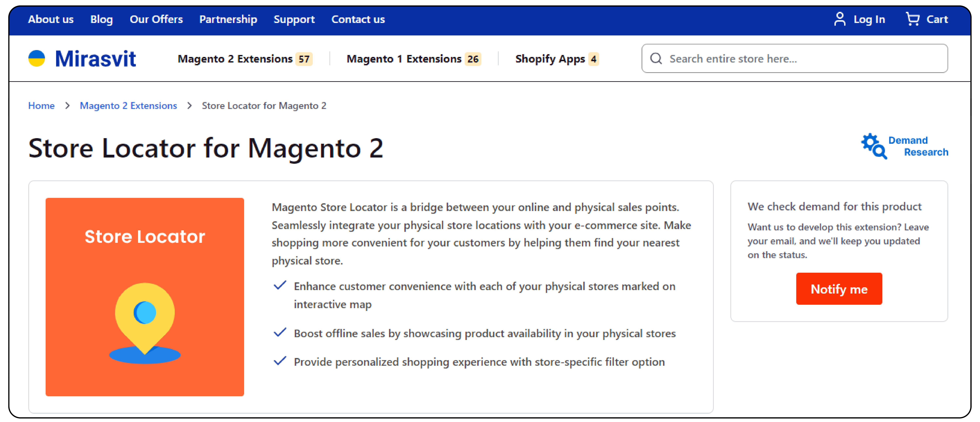Viewport: 980px width, 422px height.
Task: Click the Store Locator for Magento 2 heading
Action: 206,148
